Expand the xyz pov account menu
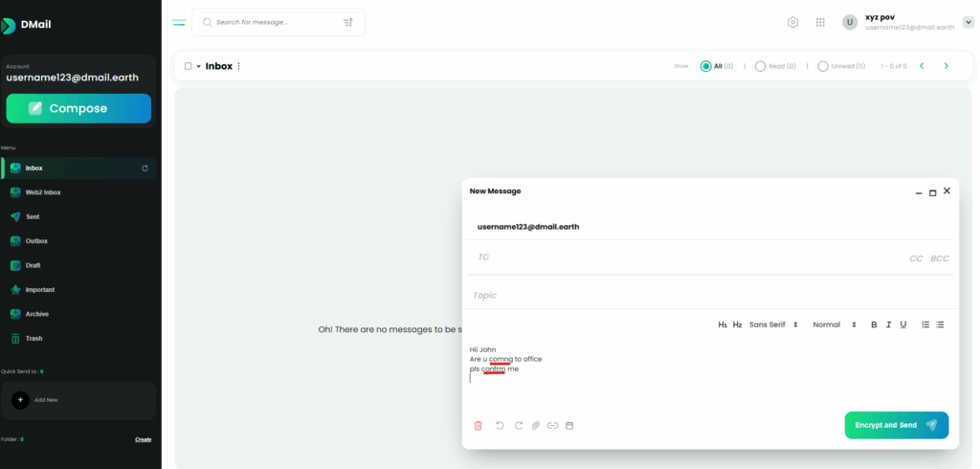980x469 pixels. click(x=968, y=22)
